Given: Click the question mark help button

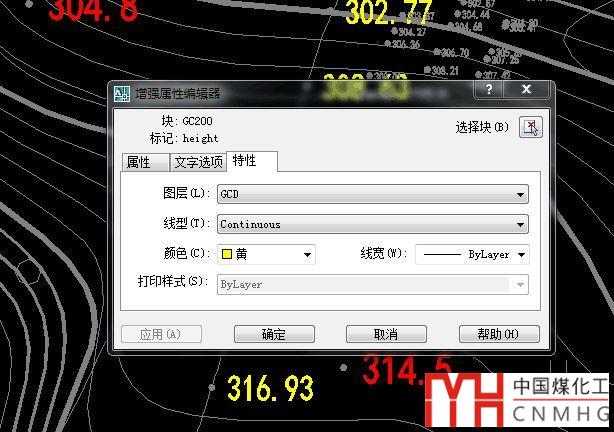Looking at the screenshot, I should (x=488, y=90).
